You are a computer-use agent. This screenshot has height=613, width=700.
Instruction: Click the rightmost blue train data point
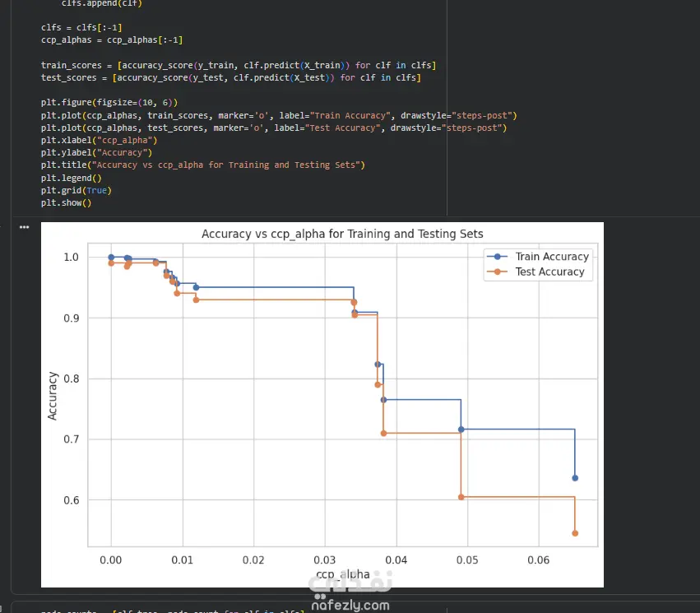[x=575, y=478]
